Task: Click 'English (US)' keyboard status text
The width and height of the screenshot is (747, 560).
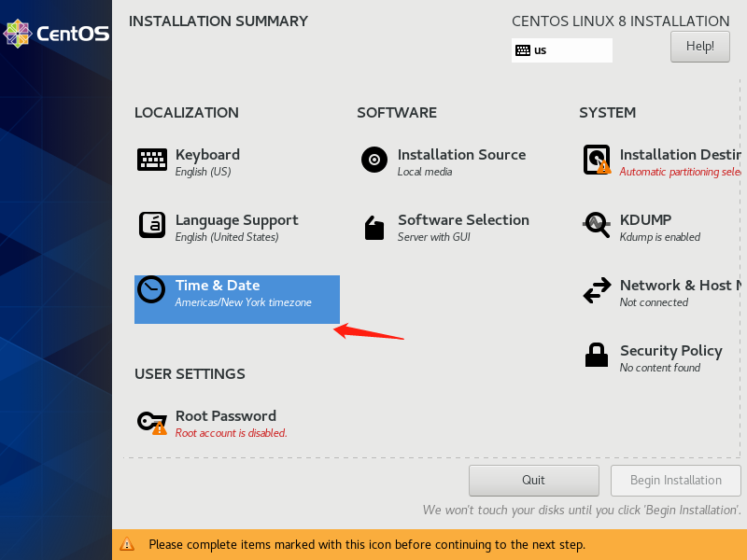Action: (x=203, y=172)
